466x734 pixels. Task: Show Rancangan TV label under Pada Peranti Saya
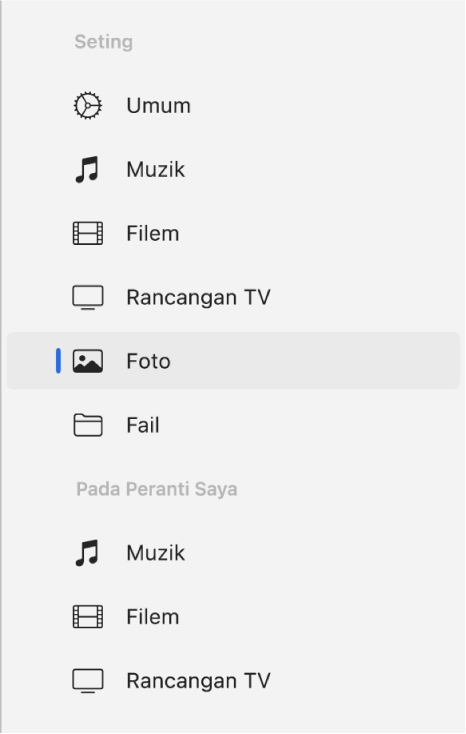point(199,681)
